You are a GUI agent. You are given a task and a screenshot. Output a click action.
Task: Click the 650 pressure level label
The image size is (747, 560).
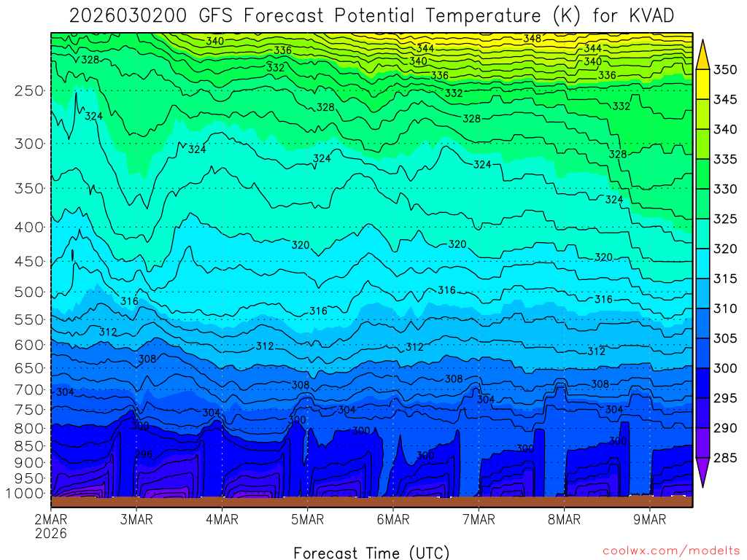click(x=29, y=368)
